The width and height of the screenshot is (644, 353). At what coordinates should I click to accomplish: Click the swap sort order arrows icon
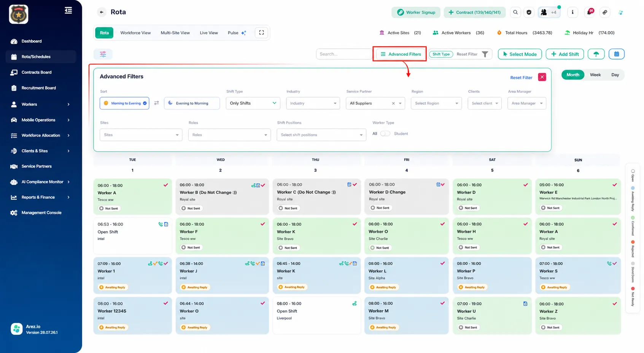tap(156, 103)
